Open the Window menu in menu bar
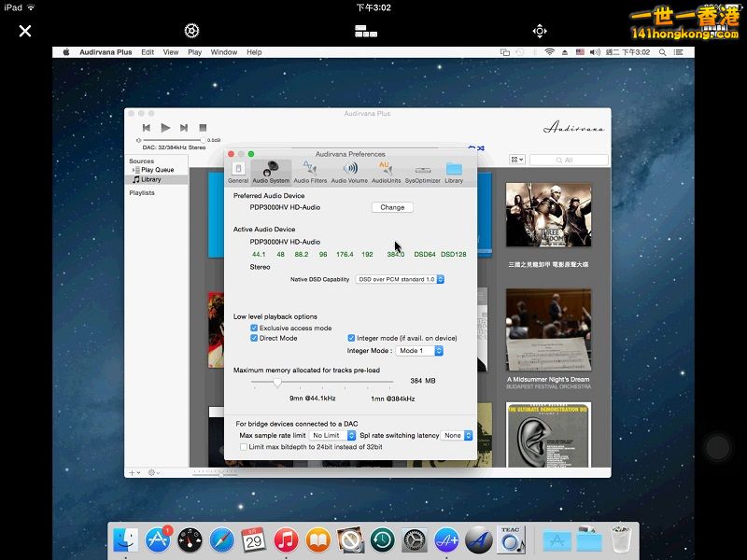Screen dimensions: 747x560 pyautogui.click(x=224, y=52)
